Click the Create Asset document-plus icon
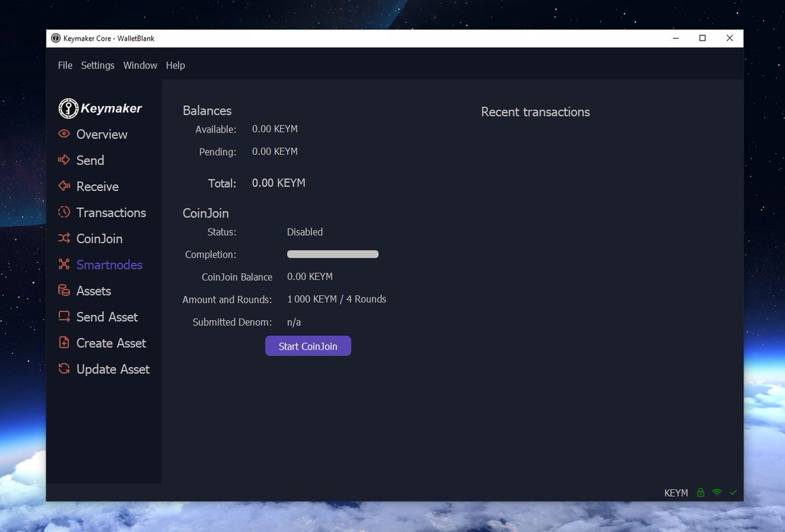The image size is (785, 532). [64, 343]
